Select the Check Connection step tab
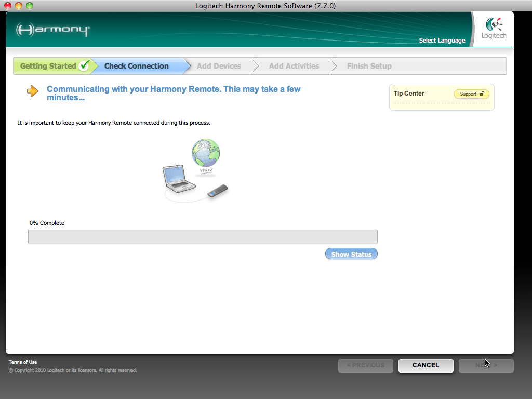 pyautogui.click(x=136, y=66)
